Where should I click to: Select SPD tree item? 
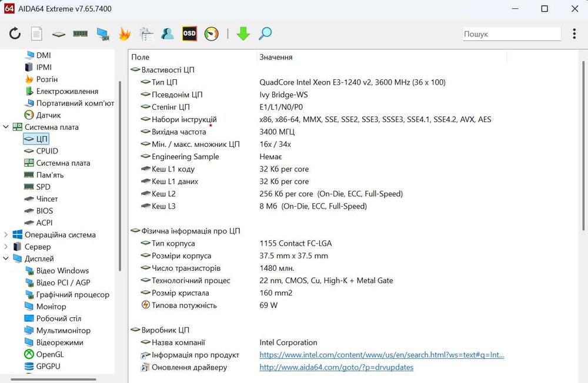[37, 187]
